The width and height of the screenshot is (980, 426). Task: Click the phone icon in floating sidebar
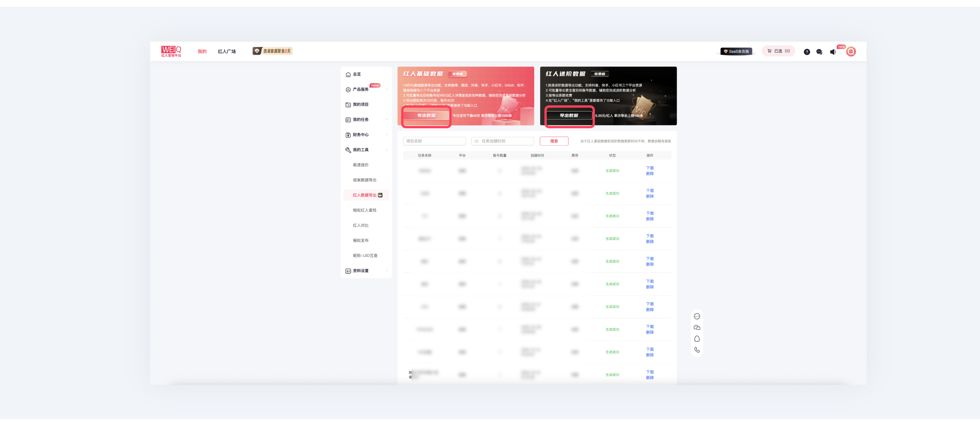pos(697,350)
